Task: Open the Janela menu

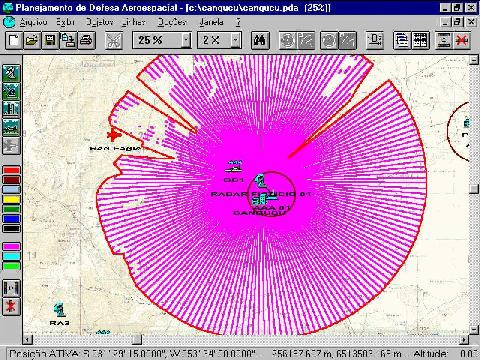Action: point(211,22)
